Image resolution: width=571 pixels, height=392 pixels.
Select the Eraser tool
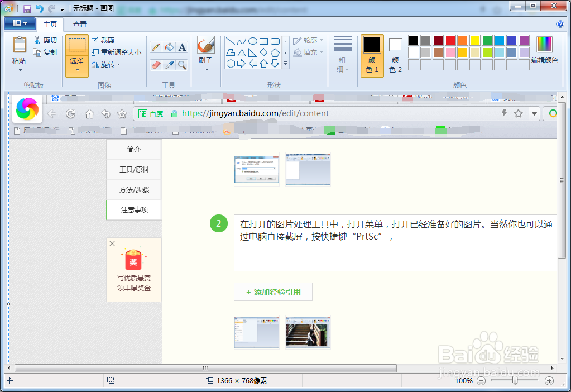155,64
